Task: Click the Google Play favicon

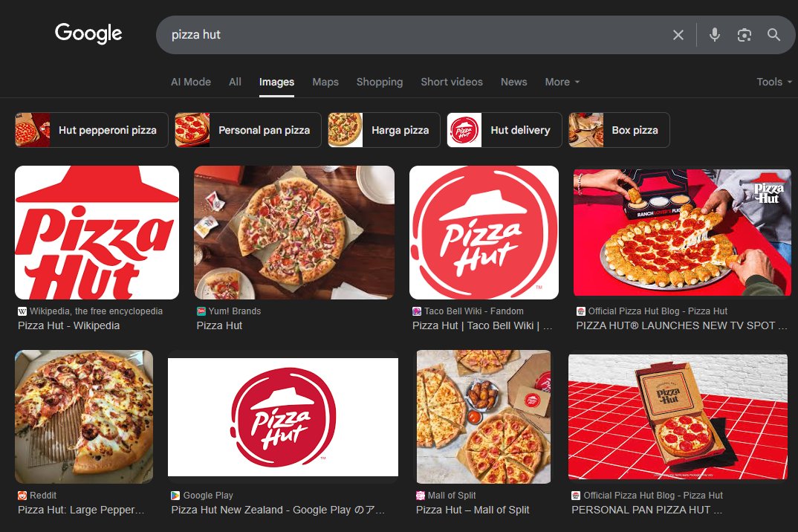Action: click(175, 496)
